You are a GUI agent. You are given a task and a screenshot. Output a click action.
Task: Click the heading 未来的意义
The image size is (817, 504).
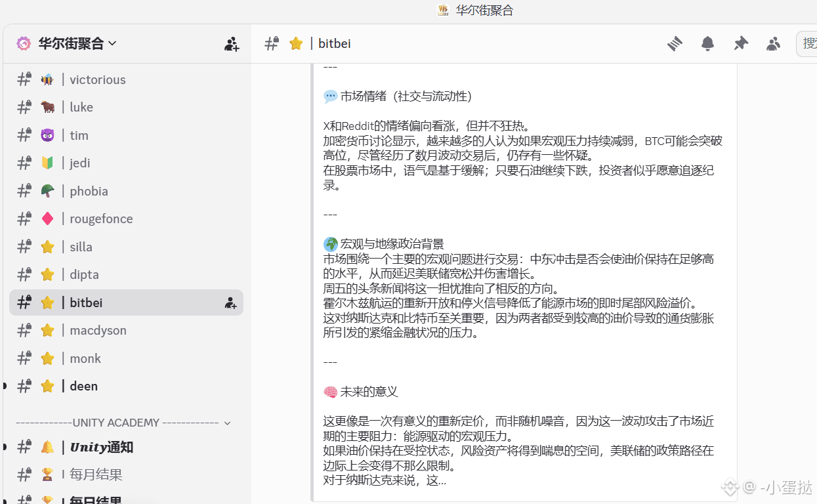(x=369, y=392)
